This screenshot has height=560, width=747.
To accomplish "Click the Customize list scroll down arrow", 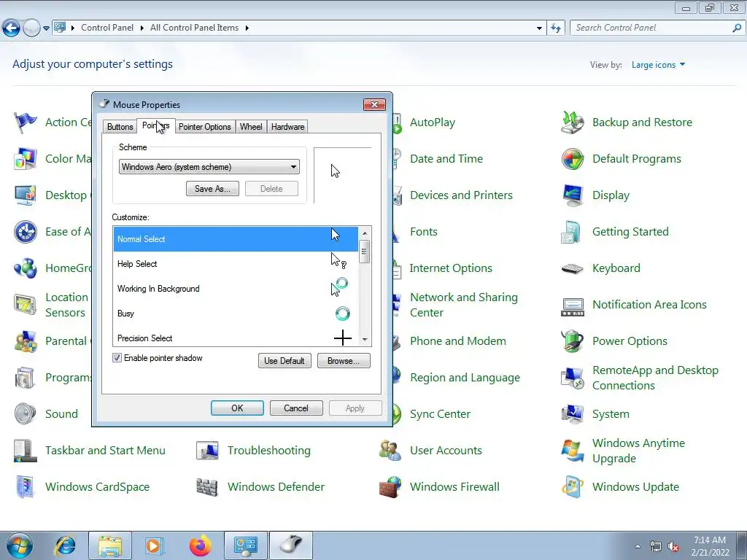I will tap(365, 340).
